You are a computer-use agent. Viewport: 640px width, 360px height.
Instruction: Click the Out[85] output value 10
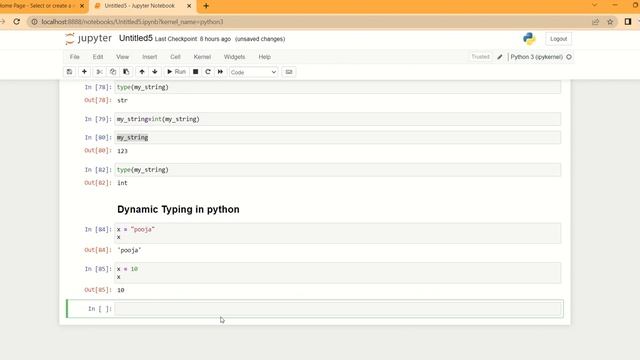point(121,290)
